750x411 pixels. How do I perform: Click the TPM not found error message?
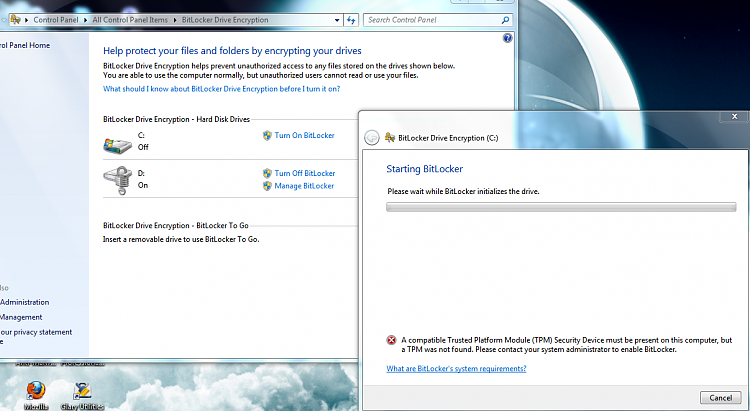(x=566, y=344)
